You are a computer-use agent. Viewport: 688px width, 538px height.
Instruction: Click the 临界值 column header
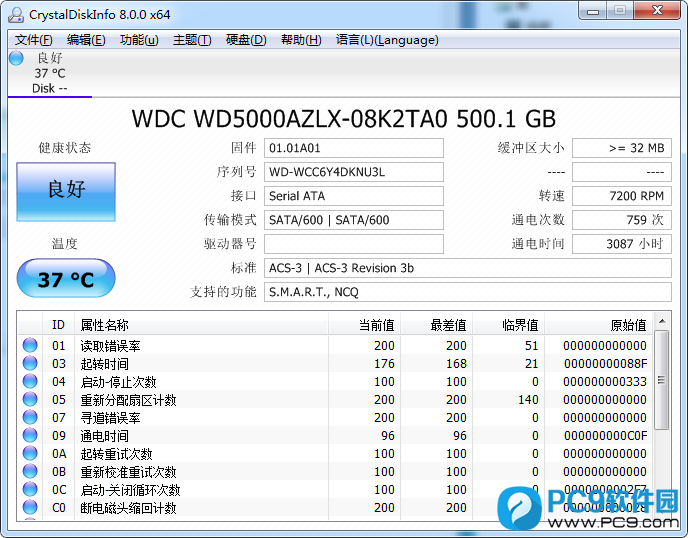click(x=508, y=325)
